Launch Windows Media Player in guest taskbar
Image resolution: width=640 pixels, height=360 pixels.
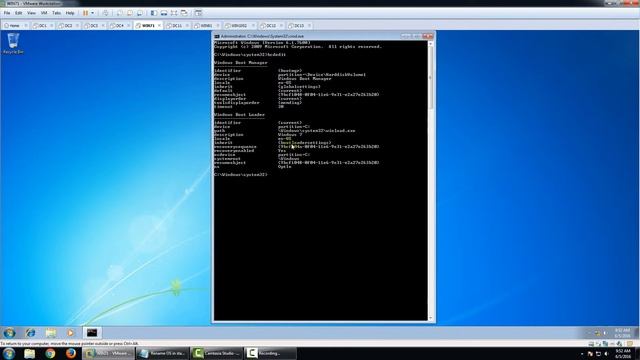coord(71,333)
